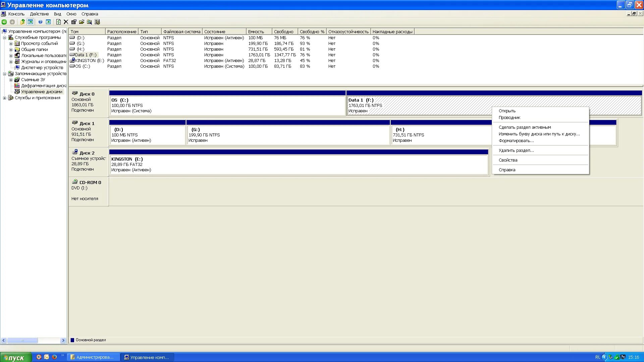
Task: Toggle the show/hide console tree icon
Action: tap(31, 22)
